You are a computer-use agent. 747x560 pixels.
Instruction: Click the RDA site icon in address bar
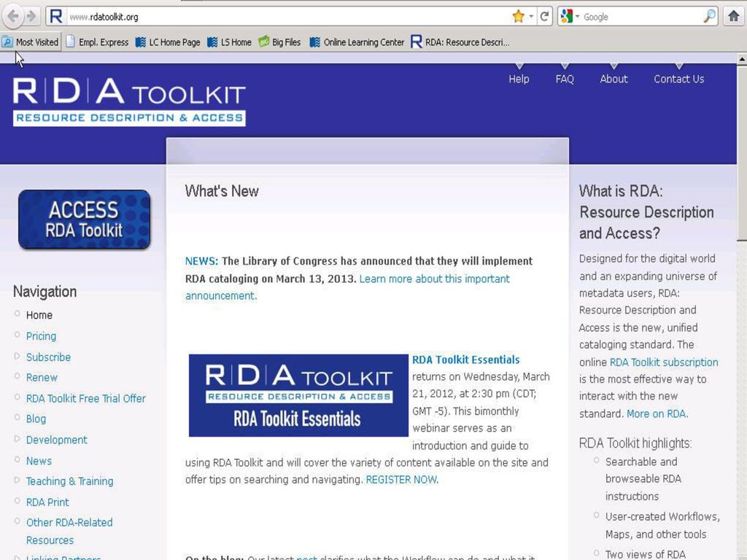pos(55,17)
